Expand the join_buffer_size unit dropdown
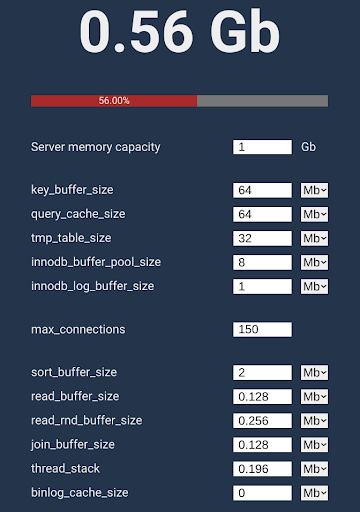This screenshot has width=360, height=512. pos(314,445)
